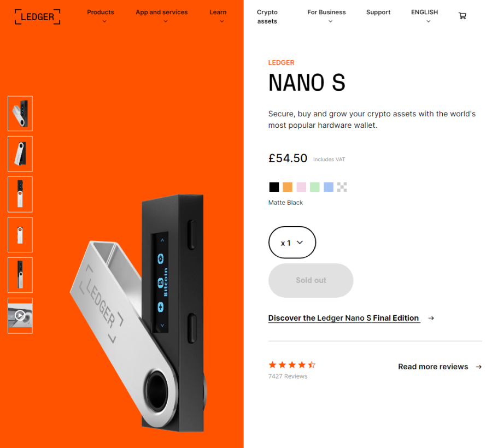The image size is (492, 448).
Task: Select the transparent checkered color swatch
Action: click(342, 187)
